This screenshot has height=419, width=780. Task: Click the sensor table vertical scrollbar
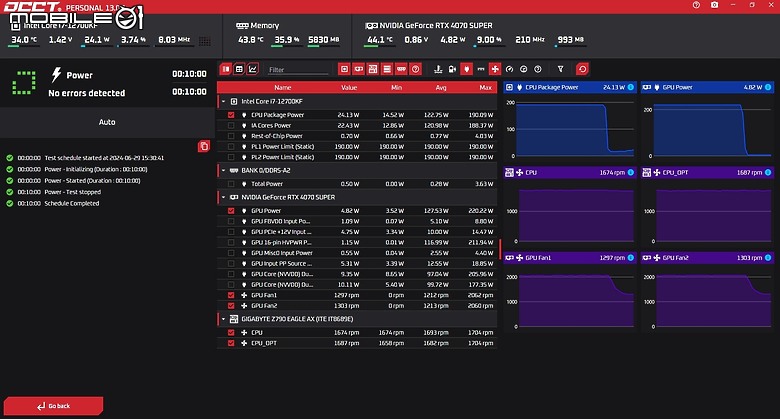[500, 249]
